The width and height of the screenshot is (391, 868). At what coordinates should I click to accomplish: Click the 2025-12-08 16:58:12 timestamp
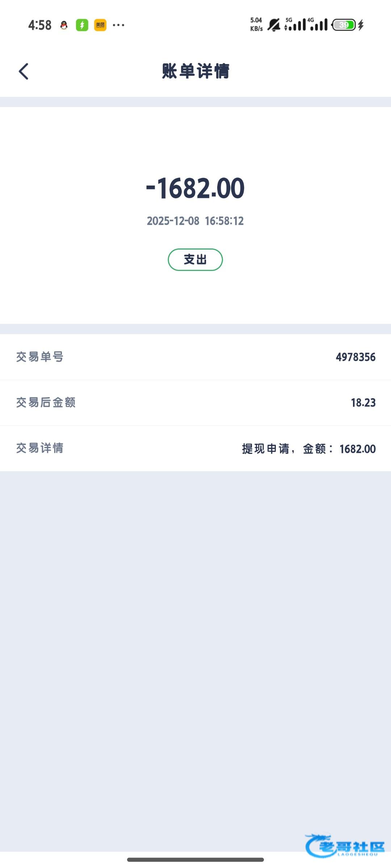(x=195, y=221)
